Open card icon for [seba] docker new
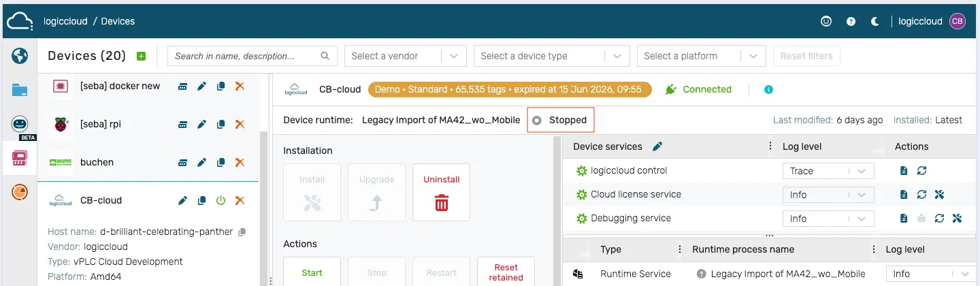Screen dimensions: 980x286 click(x=182, y=86)
